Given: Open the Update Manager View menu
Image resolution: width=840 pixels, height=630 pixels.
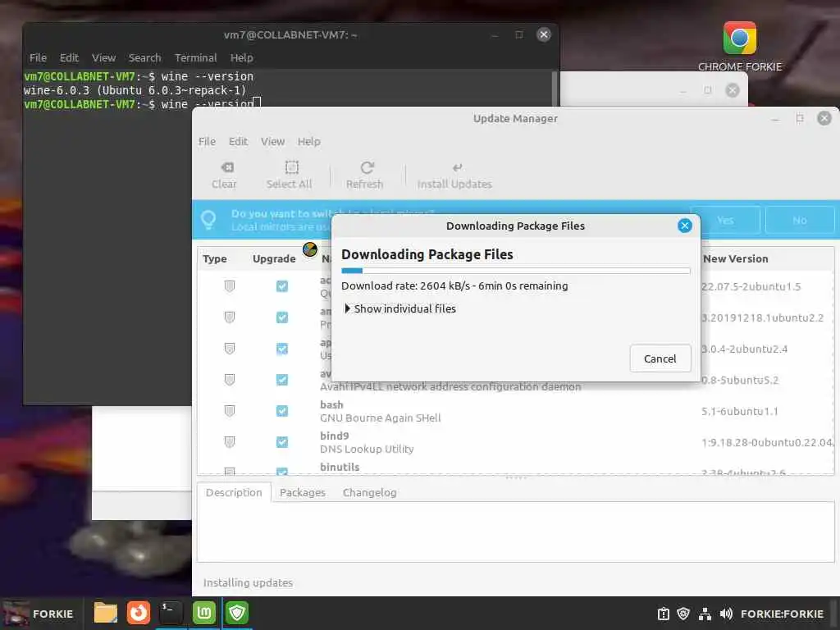Looking at the screenshot, I should 272,141.
